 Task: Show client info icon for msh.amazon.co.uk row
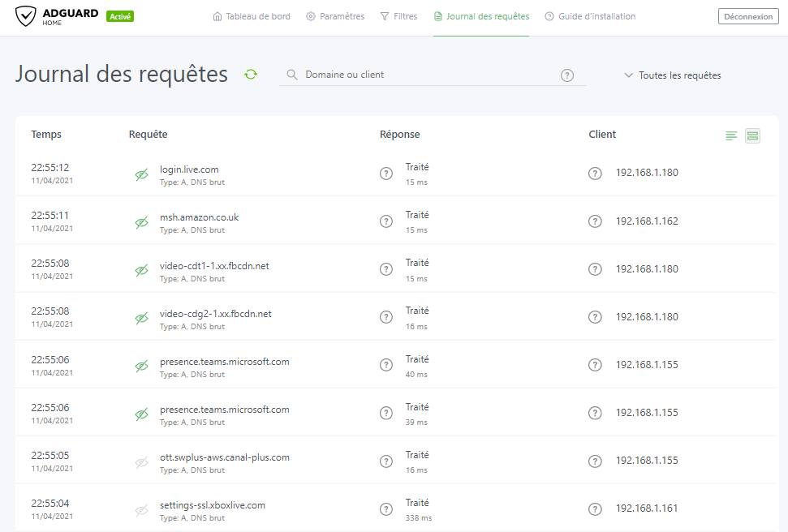coord(595,221)
